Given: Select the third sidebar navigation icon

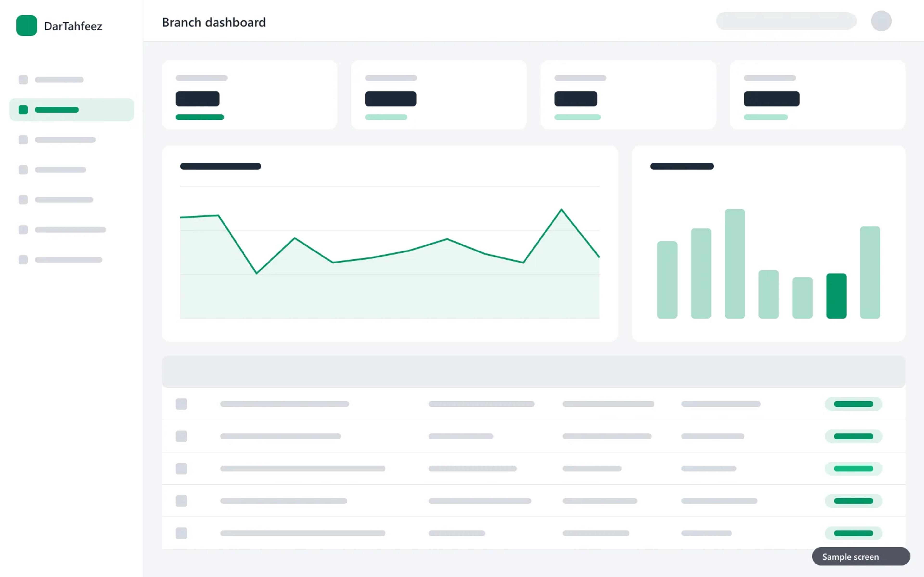Looking at the screenshot, I should tap(23, 140).
